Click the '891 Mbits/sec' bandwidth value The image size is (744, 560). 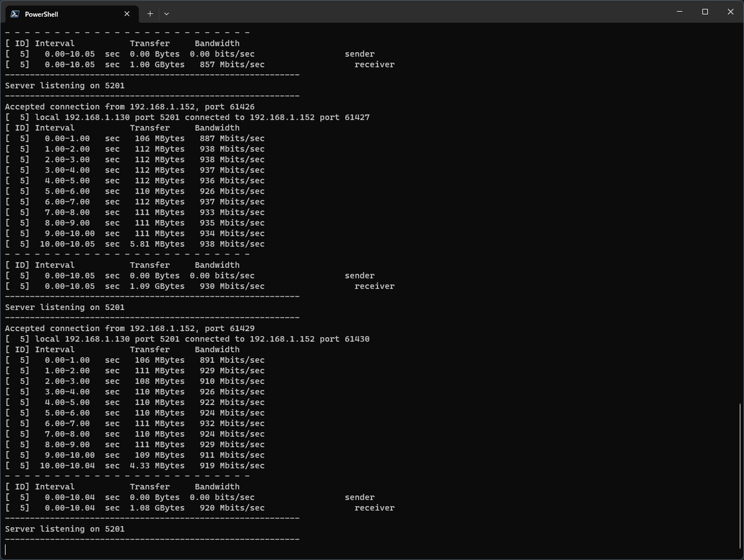click(232, 360)
